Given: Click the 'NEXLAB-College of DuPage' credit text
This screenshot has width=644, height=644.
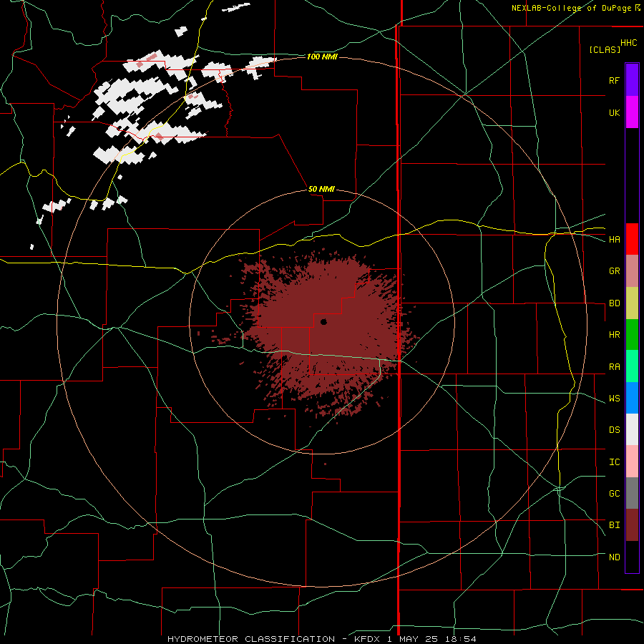Looking at the screenshot, I should tap(572, 8).
